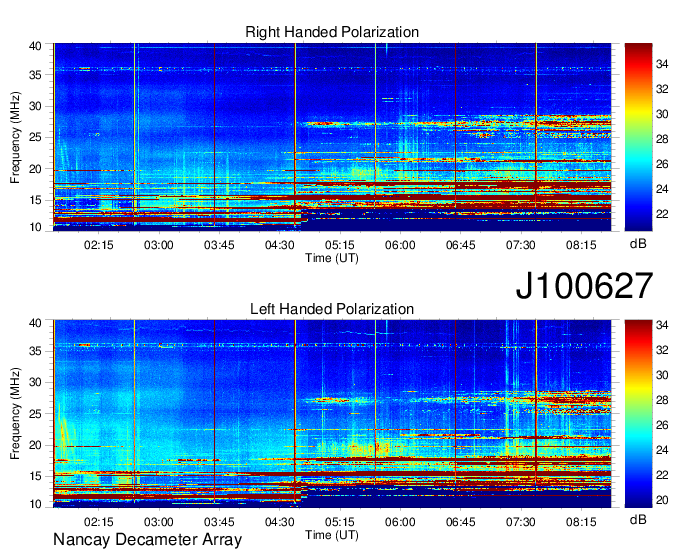Click the 'Right Handed Polarization' title
Screen dimensions: 680x552
pos(332,32)
